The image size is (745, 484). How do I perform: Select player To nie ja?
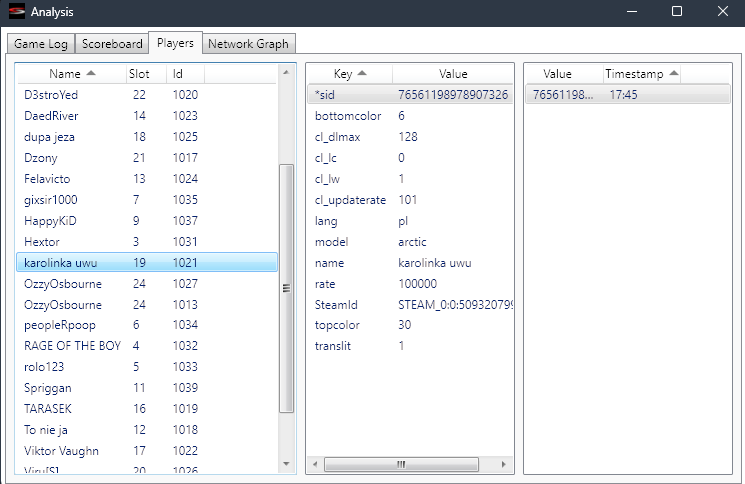pos(147,430)
